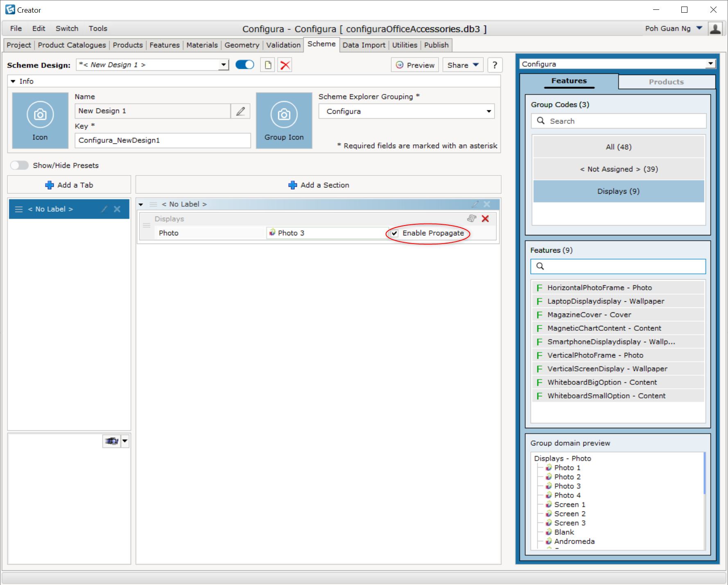The width and height of the screenshot is (728, 585).
Task: Select WhiteboardBigOption - Content feature
Action: (x=617, y=382)
